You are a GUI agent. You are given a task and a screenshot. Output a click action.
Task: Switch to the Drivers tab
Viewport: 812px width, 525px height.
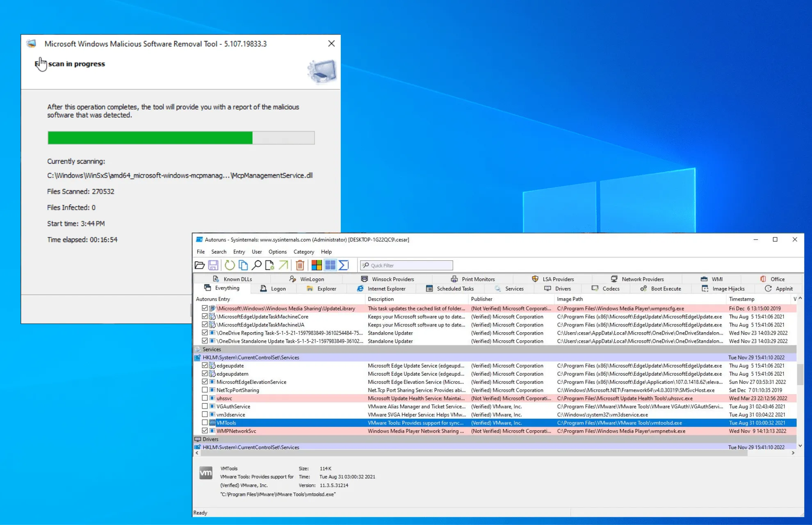click(558, 289)
